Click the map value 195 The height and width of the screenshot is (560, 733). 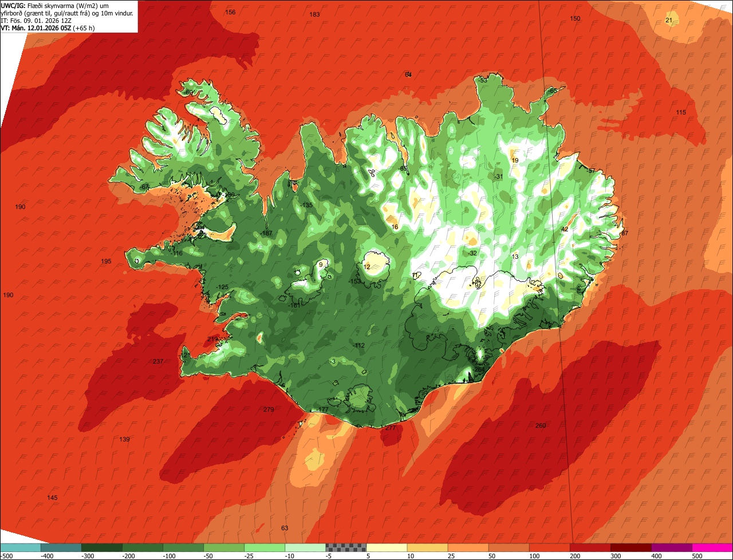click(106, 261)
